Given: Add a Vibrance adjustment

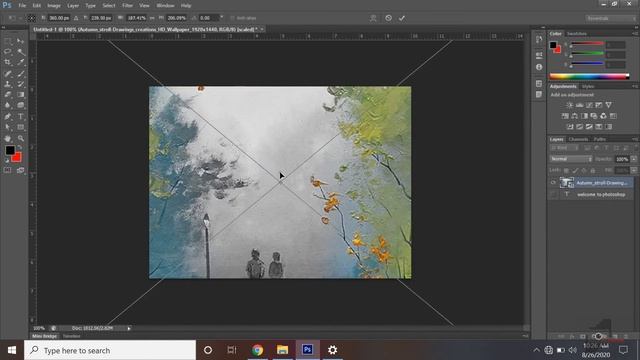Looking at the screenshot, I should point(609,105).
